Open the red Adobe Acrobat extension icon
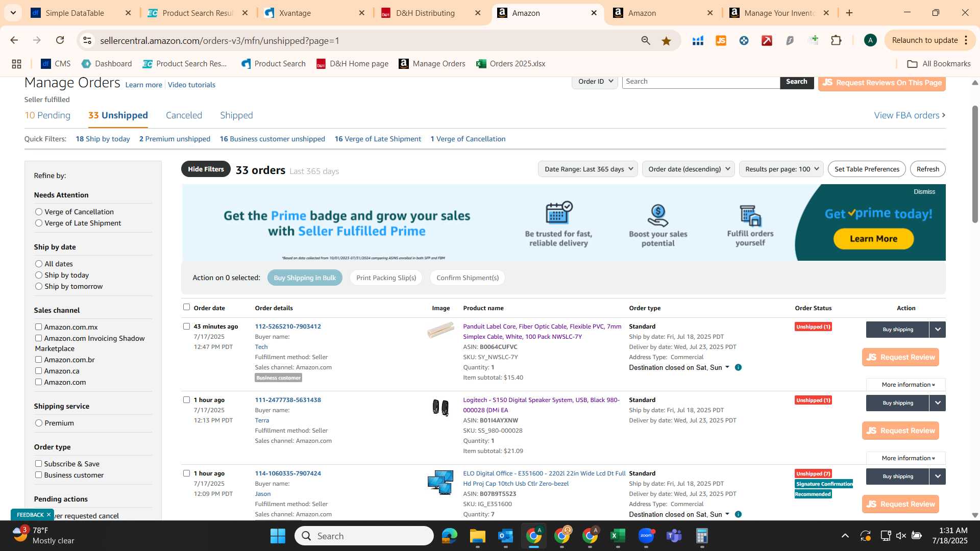This screenshot has width=980, height=551. click(x=767, y=41)
